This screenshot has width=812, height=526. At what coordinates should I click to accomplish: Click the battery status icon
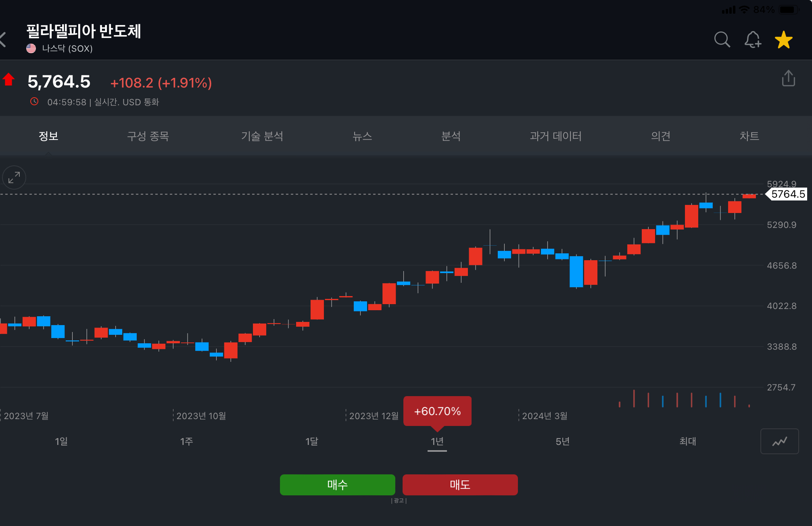pos(789,10)
